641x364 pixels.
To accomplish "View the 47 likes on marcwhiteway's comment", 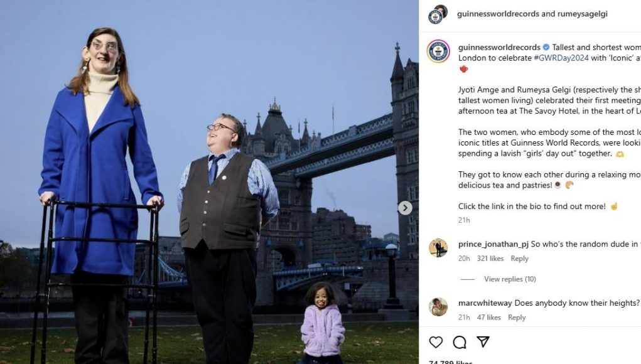I will (x=489, y=318).
